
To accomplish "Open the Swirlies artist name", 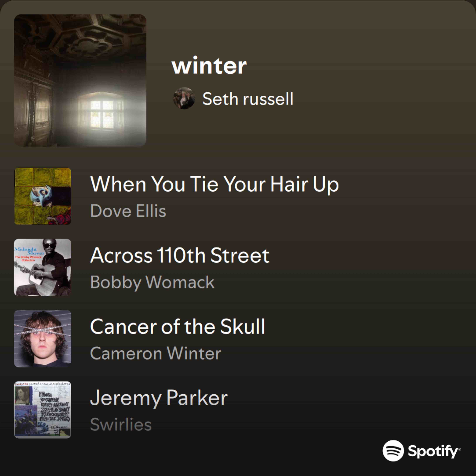I will click(121, 425).
